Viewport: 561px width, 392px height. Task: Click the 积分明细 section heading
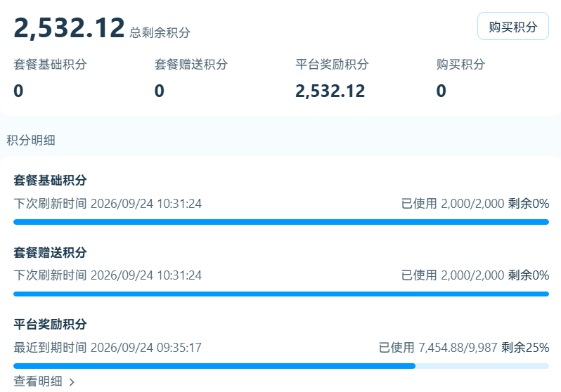pyautogui.click(x=31, y=141)
